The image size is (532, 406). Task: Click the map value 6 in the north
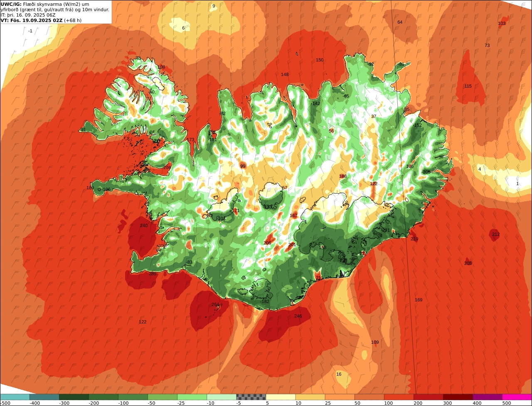(183, 28)
